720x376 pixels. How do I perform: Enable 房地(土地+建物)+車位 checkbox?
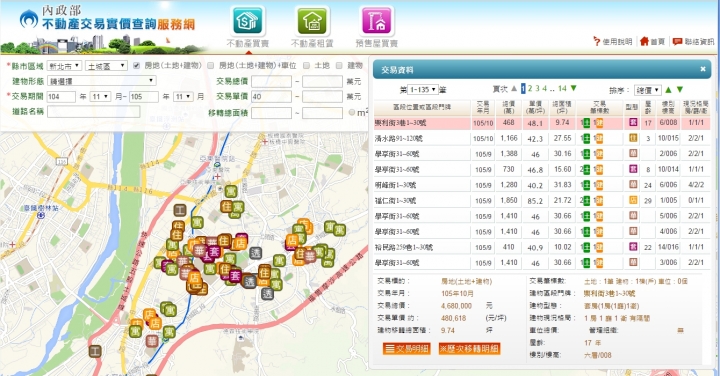pyautogui.click(x=211, y=66)
